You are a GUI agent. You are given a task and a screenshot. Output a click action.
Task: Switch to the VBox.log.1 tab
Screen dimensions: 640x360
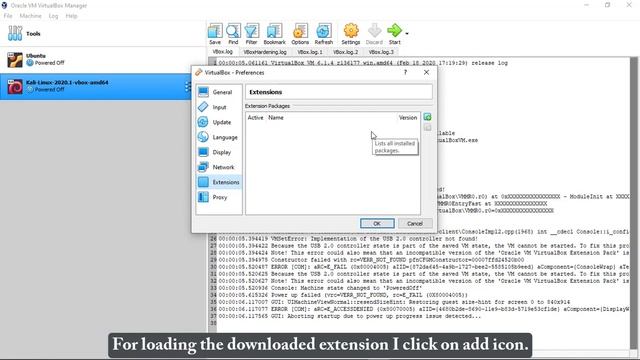(310, 52)
